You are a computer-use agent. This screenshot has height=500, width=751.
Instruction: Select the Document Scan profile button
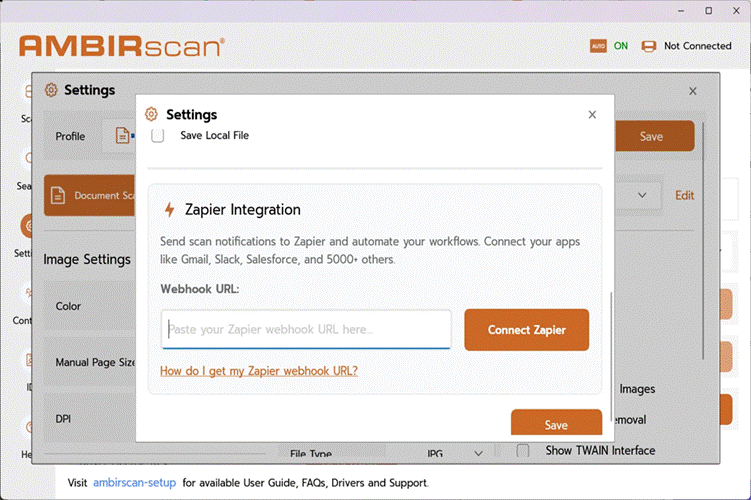click(x=90, y=195)
